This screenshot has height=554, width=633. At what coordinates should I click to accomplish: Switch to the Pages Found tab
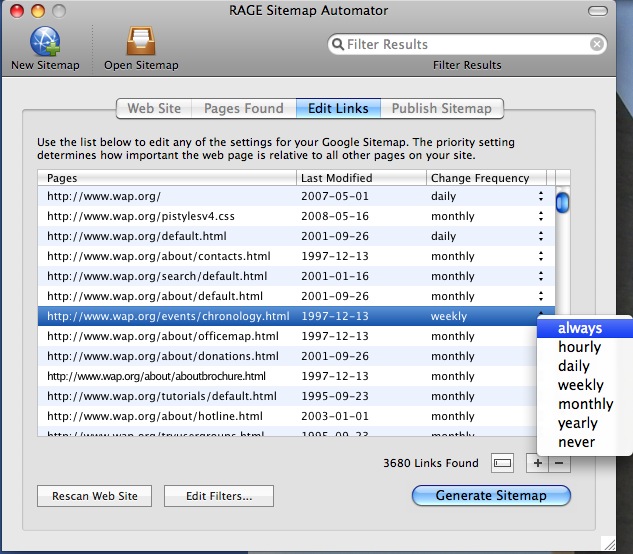(244, 108)
